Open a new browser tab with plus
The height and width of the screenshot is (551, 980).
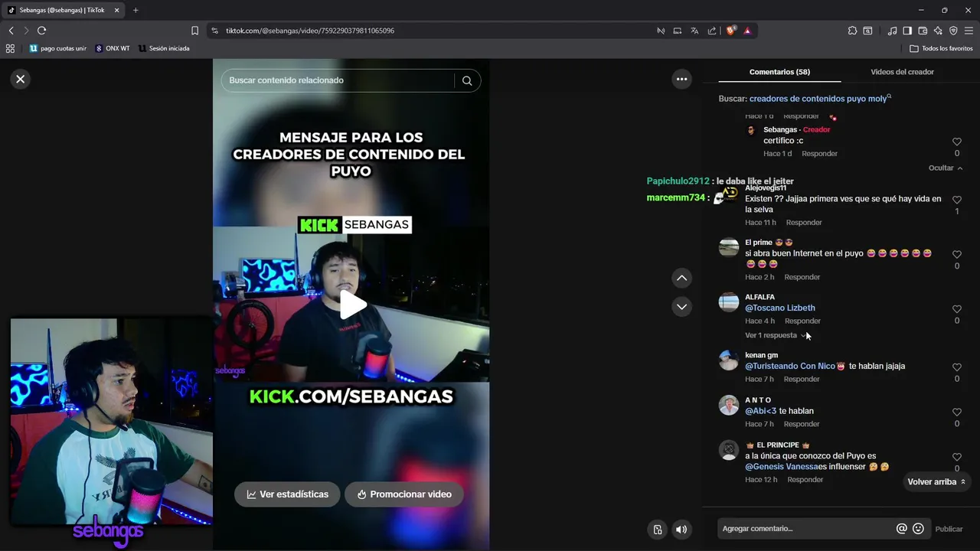136,10
